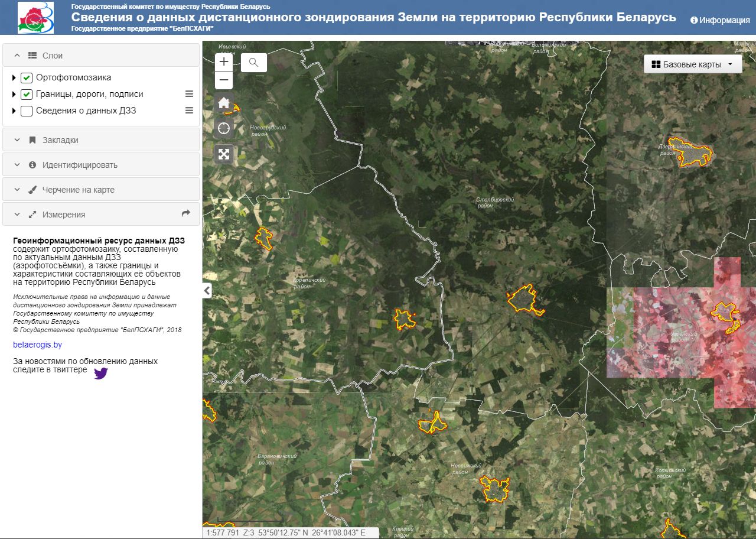756x539 pixels.
Task: Collapse the sidebar using the left arrow handle
Action: tap(207, 290)
